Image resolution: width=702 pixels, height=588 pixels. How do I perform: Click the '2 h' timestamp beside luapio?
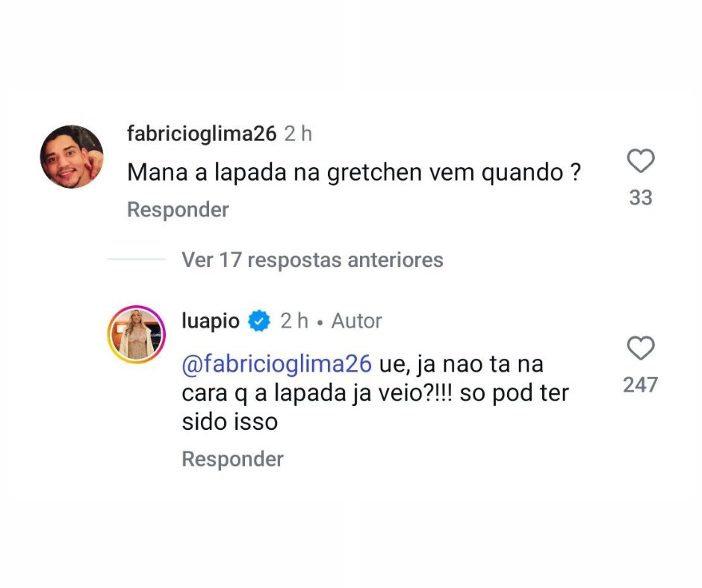(294, 322)
